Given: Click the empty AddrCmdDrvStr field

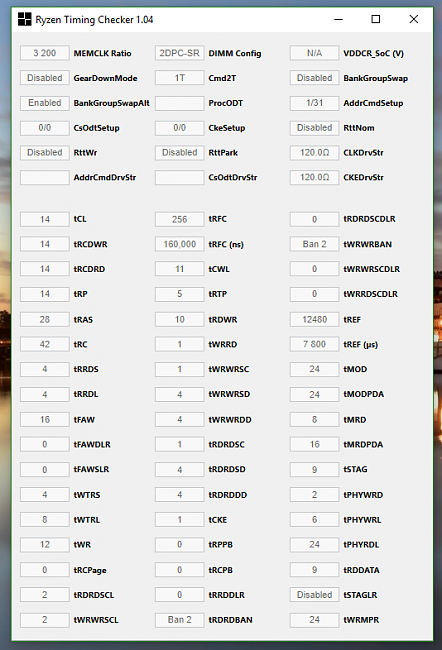Looking at the screenshot, I should [45, 177].
